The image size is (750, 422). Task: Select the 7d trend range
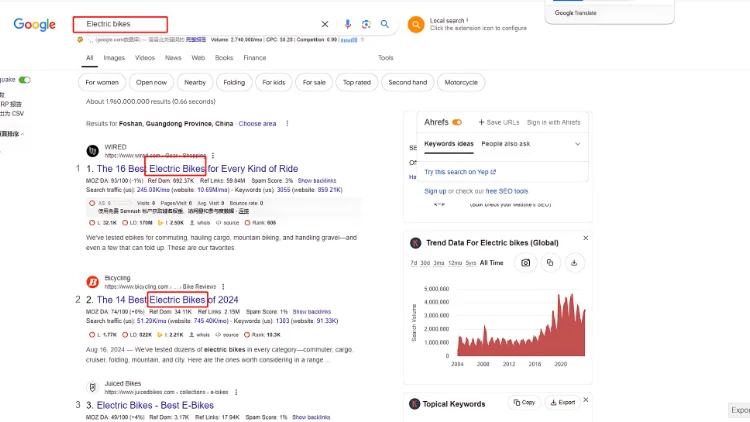[414, 263]
